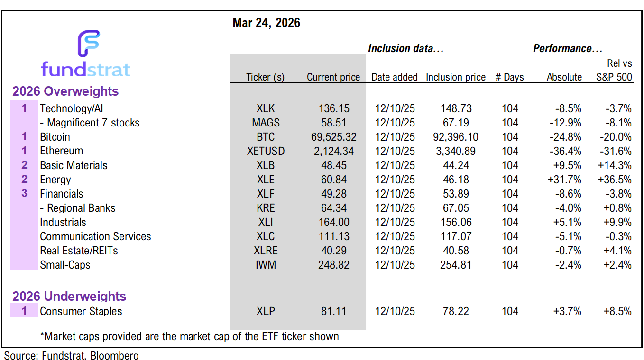Click the 2026 Underweights section heading
This screenshot has height=360, width=644.
tap(69, 297)
